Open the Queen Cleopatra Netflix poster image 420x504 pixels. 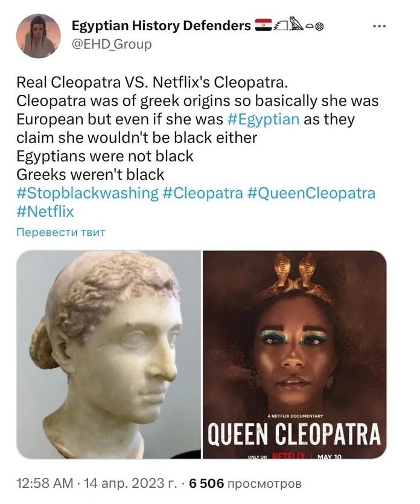click(294, 354)
